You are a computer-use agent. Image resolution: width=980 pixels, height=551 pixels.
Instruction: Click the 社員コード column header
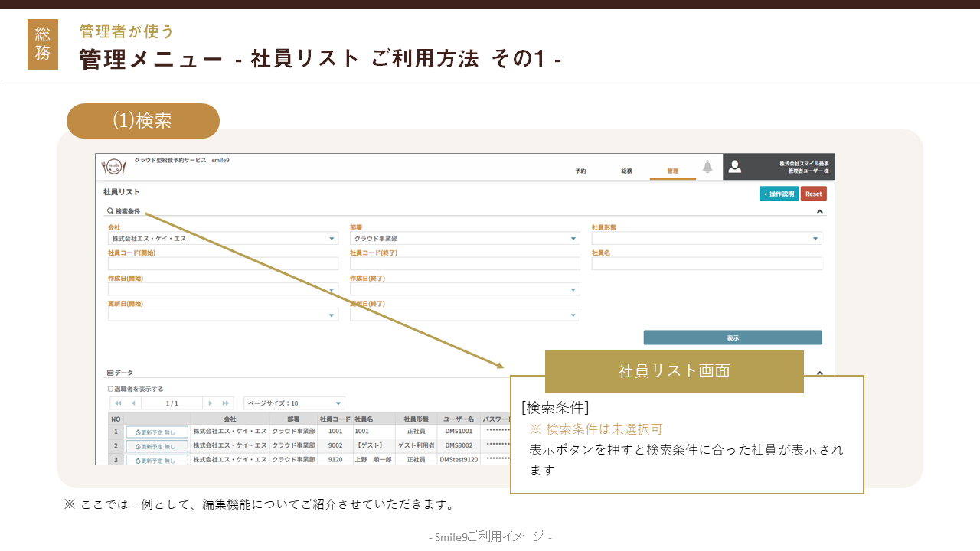[x=335, y=419]
